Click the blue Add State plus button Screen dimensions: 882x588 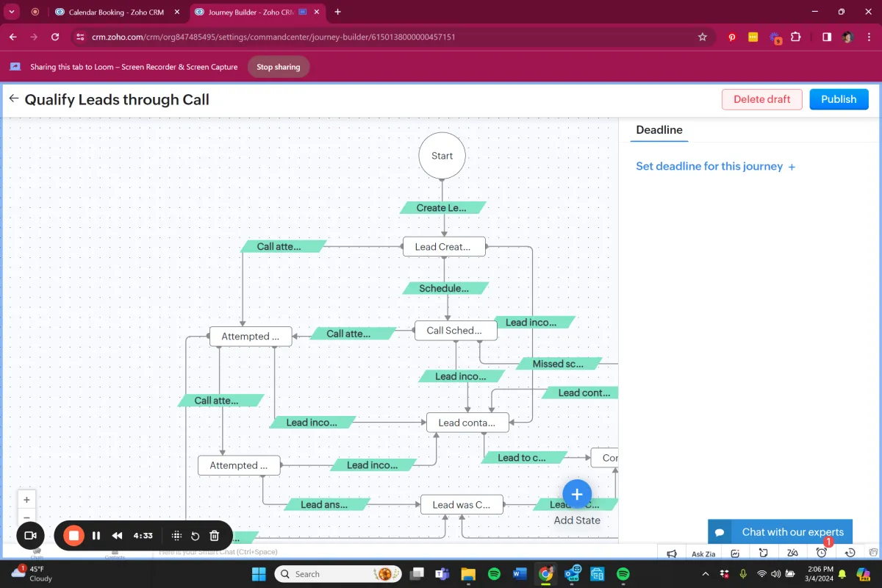point(577,495)
